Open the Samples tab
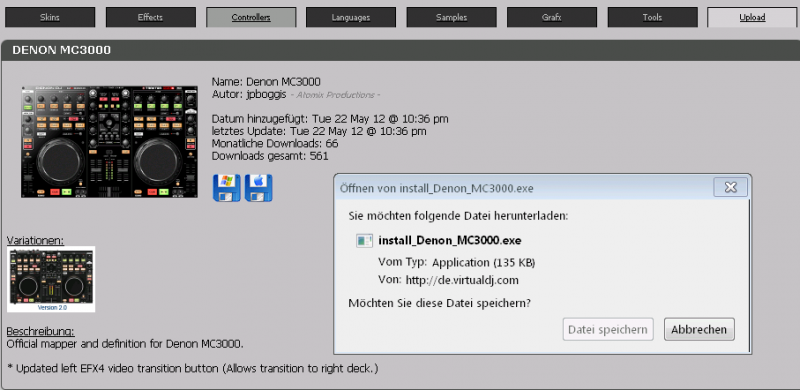The height and width of the screenshot is (390, 800). (452, 17)
